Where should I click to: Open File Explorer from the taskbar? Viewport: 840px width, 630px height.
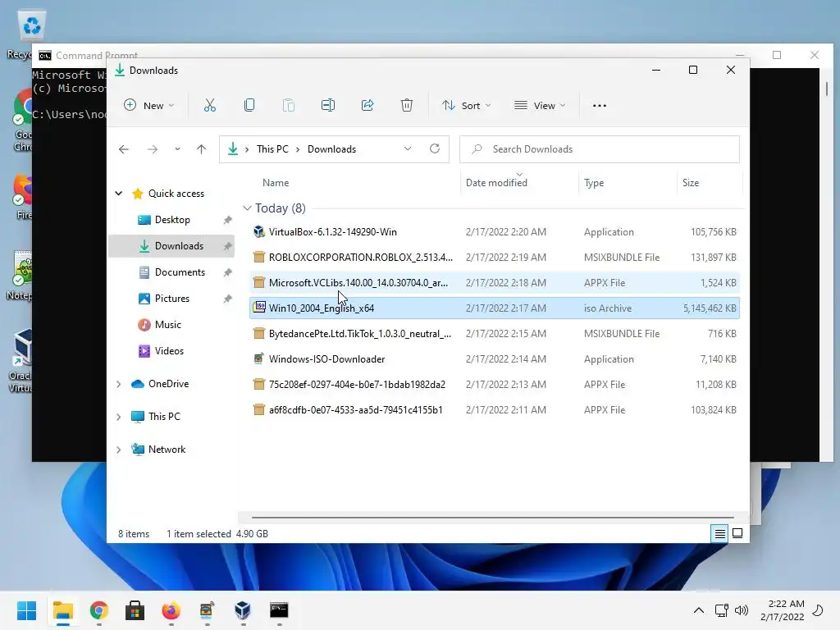click(63, 610)
